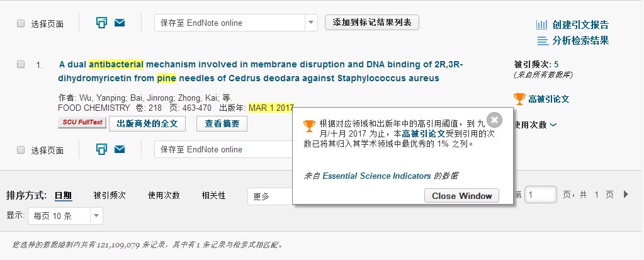The width and height of the screenshot is (644, 260).
Task: Click the 高被引论文 trophy icon at right
Action: (x=519, y=99)
